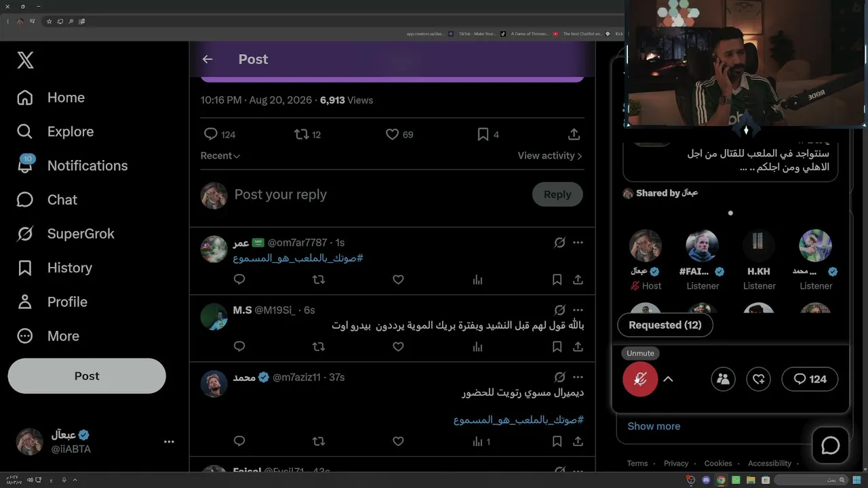Share the main post

click(x=574, y=135)
